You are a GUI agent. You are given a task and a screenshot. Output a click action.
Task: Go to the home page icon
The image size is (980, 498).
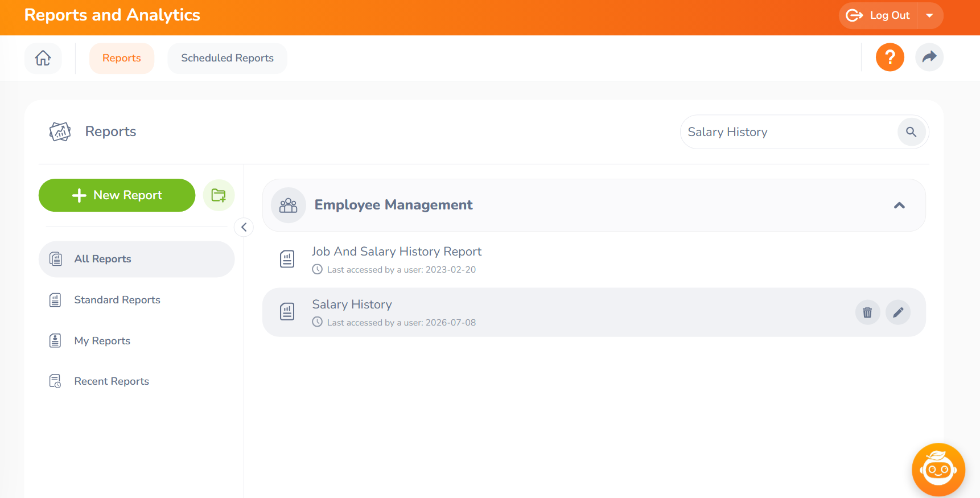(x=43, y=58)
